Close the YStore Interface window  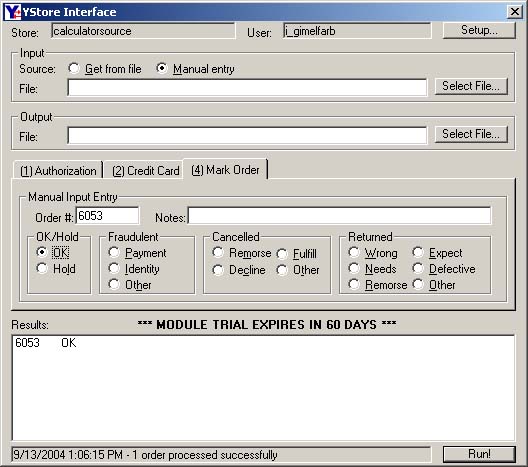click(x=515, y=12)
